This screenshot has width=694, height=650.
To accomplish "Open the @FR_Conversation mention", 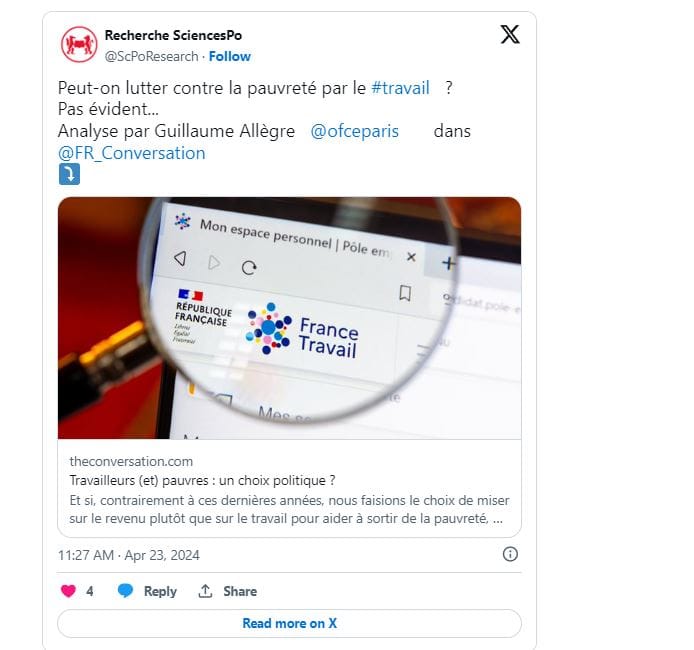I will [131, 153].
